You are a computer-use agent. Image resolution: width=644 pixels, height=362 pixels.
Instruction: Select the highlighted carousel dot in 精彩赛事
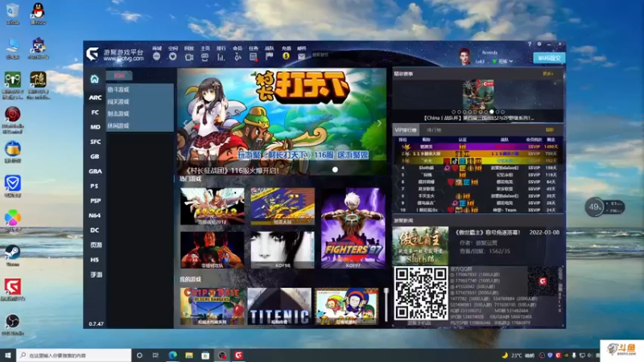pos(492,112)
